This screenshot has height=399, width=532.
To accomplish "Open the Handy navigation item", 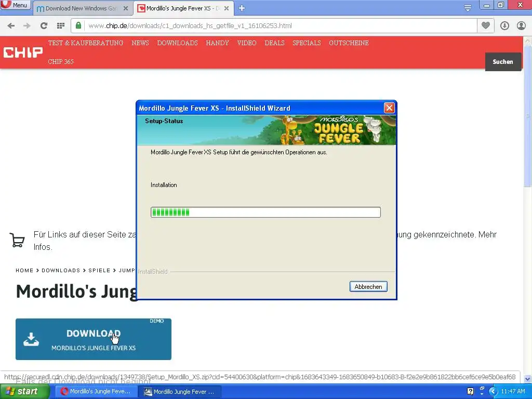I will click(218, 43).
